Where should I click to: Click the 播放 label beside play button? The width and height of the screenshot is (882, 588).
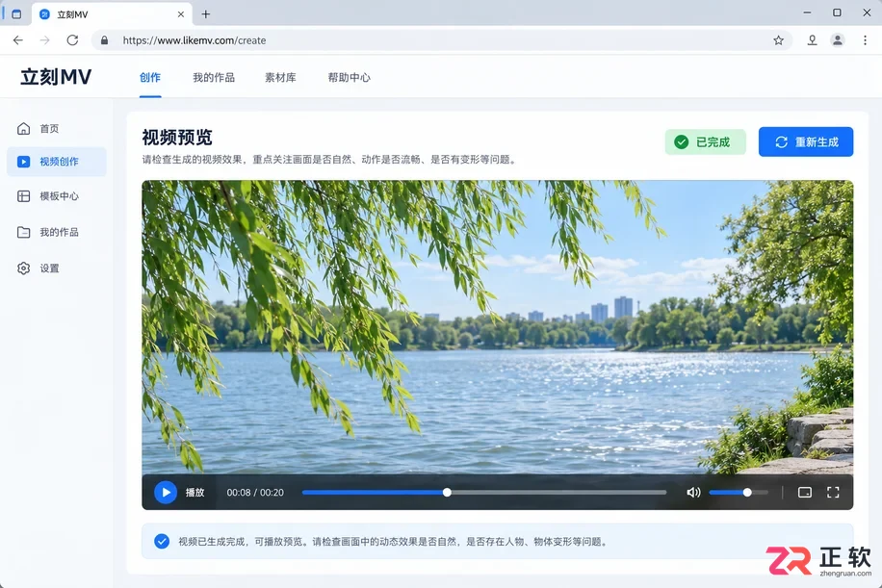pos(195,493)
